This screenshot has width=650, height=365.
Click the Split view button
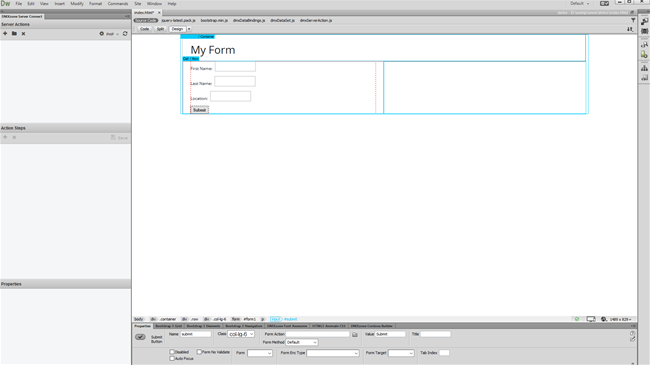(160, 29)
